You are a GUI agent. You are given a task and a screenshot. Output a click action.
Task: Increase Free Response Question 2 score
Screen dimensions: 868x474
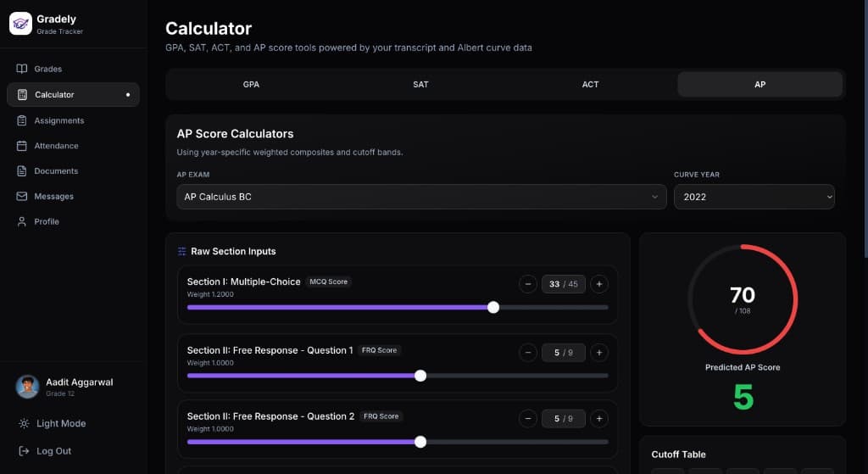[x=599, y=419]
